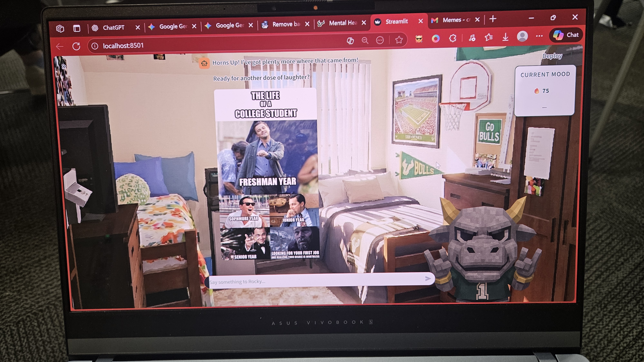The image size is (644, 362).
Task: Bookmark page with the star icon
Action: pos(399,40)
